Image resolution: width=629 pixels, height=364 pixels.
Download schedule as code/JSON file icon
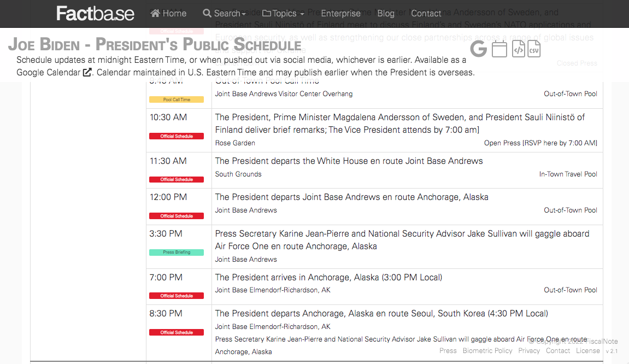(x=518, y=49)
